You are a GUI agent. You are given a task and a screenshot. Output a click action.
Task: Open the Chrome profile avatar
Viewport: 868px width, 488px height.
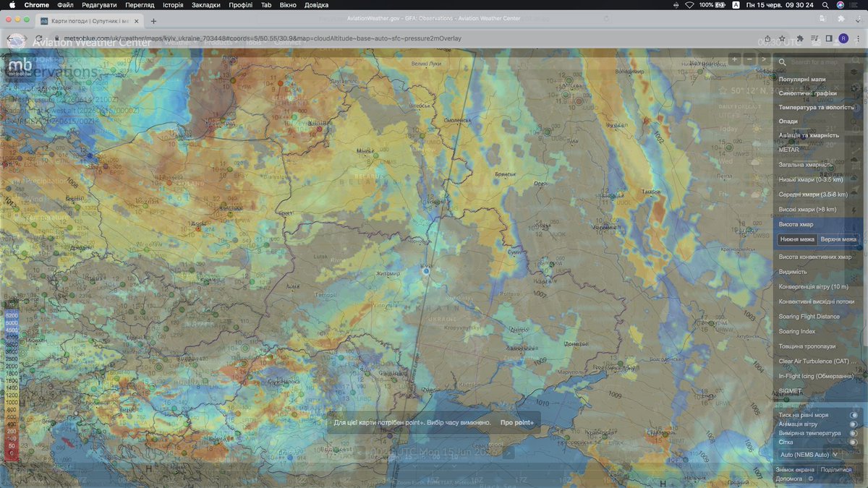[x=843, y=38]
